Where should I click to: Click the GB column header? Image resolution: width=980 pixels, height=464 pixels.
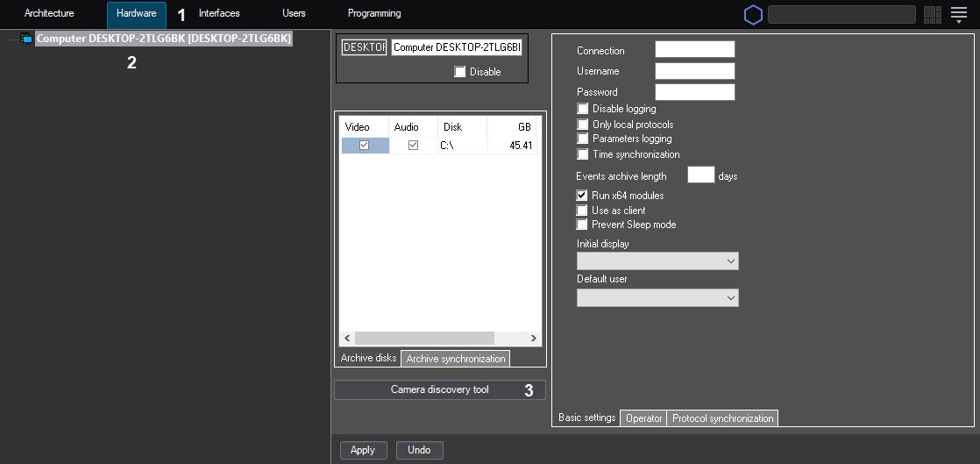pyautogui.click(x=512, y=127)
